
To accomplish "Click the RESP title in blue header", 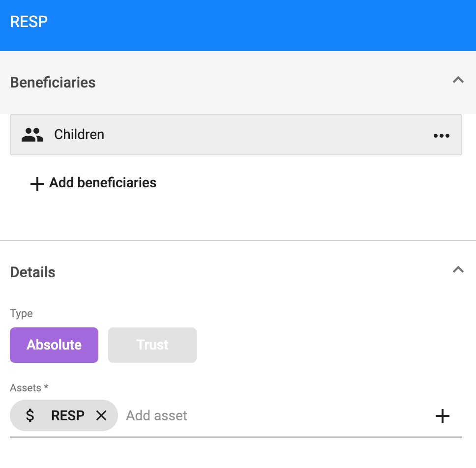I will [x=29, y=22].
